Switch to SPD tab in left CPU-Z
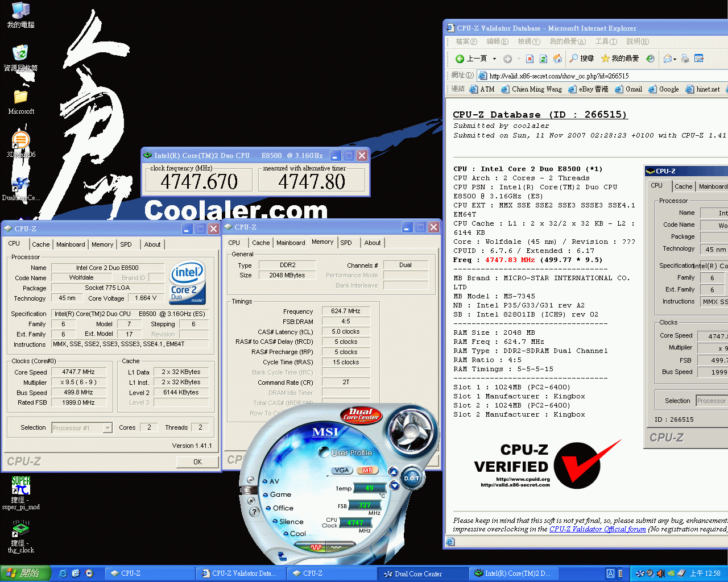Screen dimensions: 728x582 click(126, 244)
